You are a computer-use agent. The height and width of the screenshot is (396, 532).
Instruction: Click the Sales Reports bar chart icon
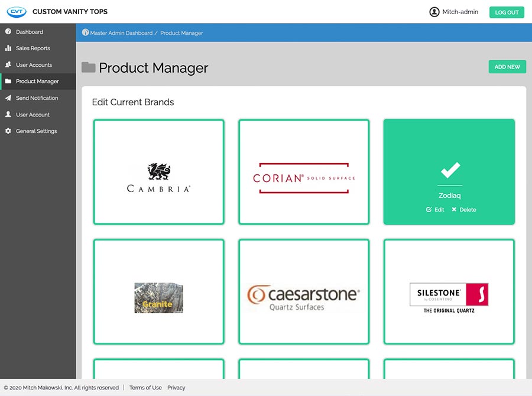tap(8, 48)
